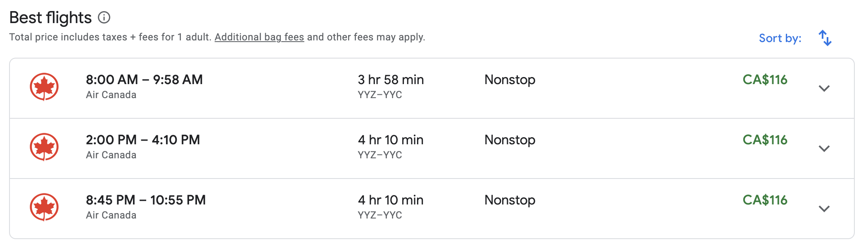Image resolution: width=868 pixels, height=249 pixels.
Task: Click the Best flights info icon
Action: tap(104, 17)
